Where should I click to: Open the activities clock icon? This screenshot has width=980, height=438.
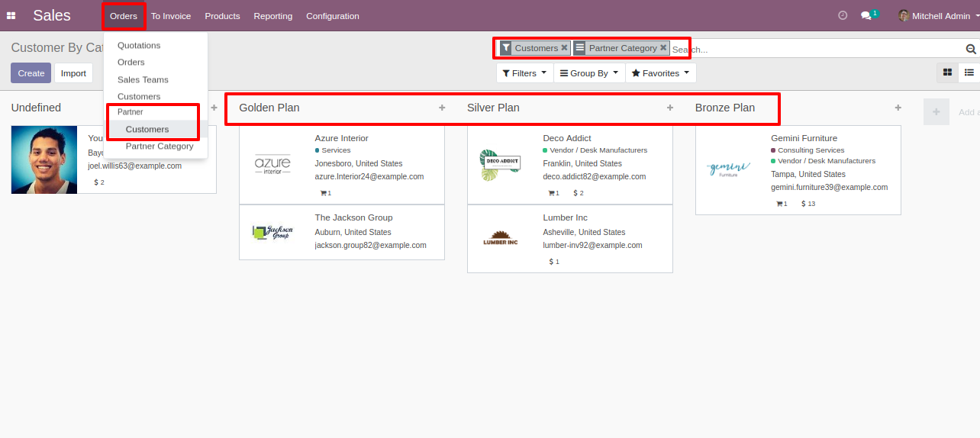coord(843,15)
